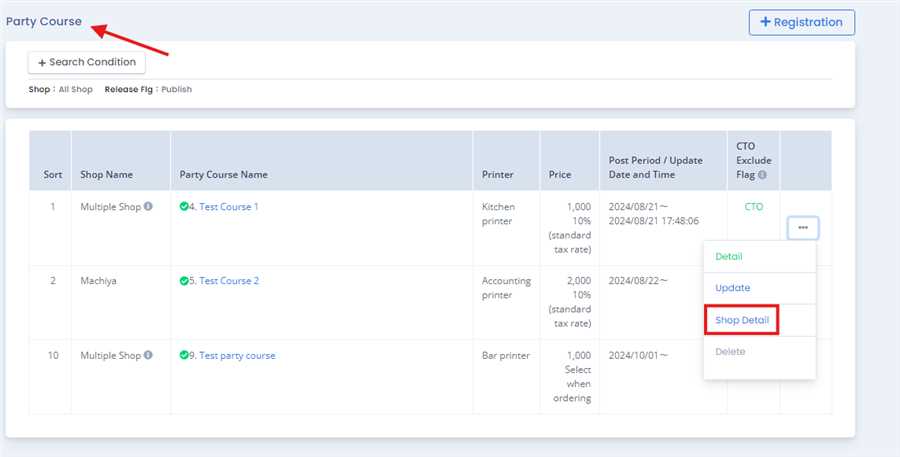Open the Test Course 1 link
Viewport: 900px width, 457px height.
click(229, 207)
